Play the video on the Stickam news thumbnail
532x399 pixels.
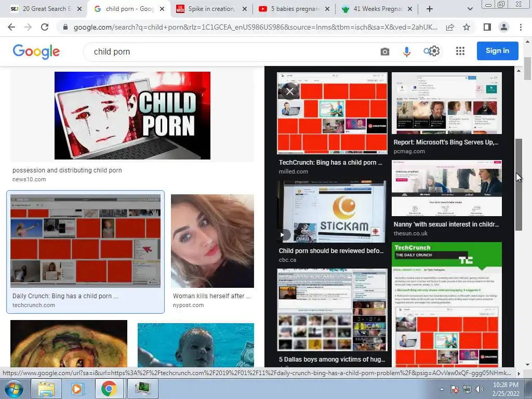[282, 235]
